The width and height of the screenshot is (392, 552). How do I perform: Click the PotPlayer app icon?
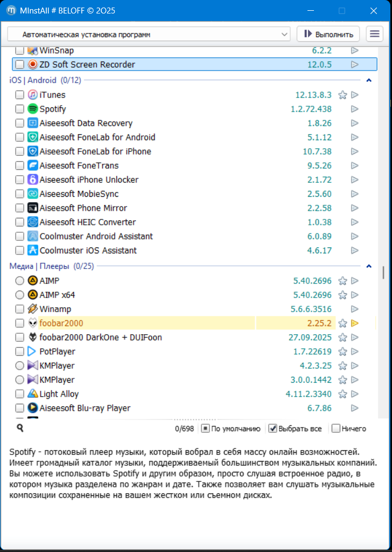coord(32,351)
